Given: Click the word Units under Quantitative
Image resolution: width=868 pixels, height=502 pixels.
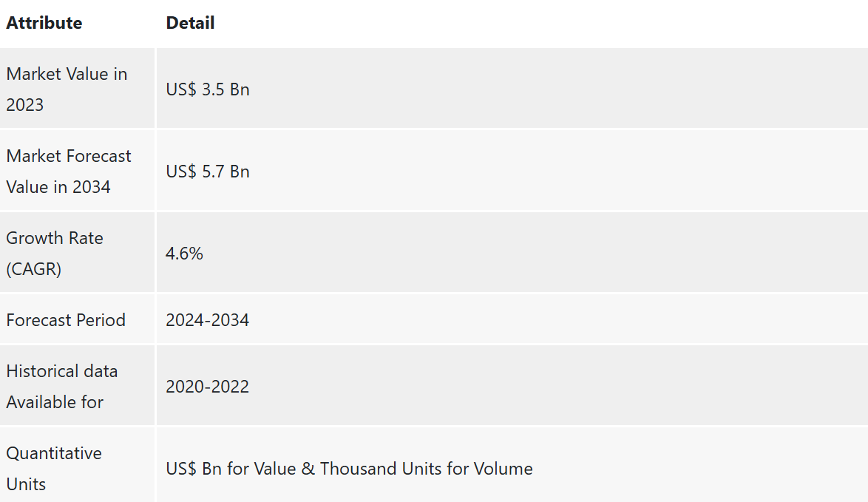Looking at the screenshot, I should (x=26, y=484).
